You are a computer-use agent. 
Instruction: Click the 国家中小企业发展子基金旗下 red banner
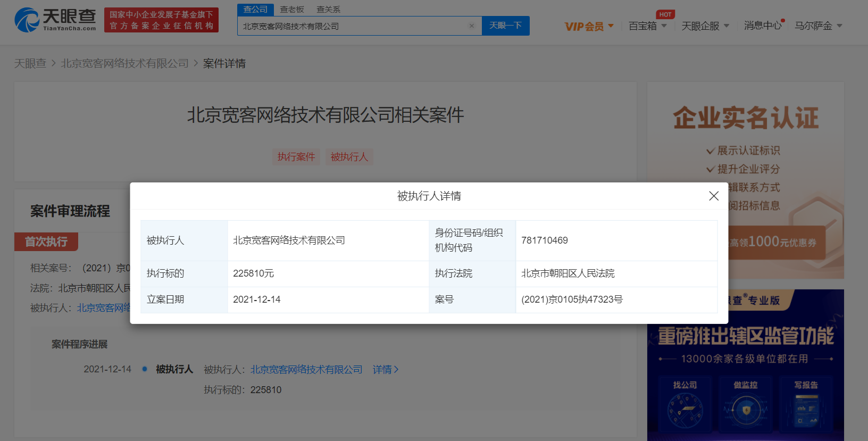pyautogui.click(x=161, y=20)
